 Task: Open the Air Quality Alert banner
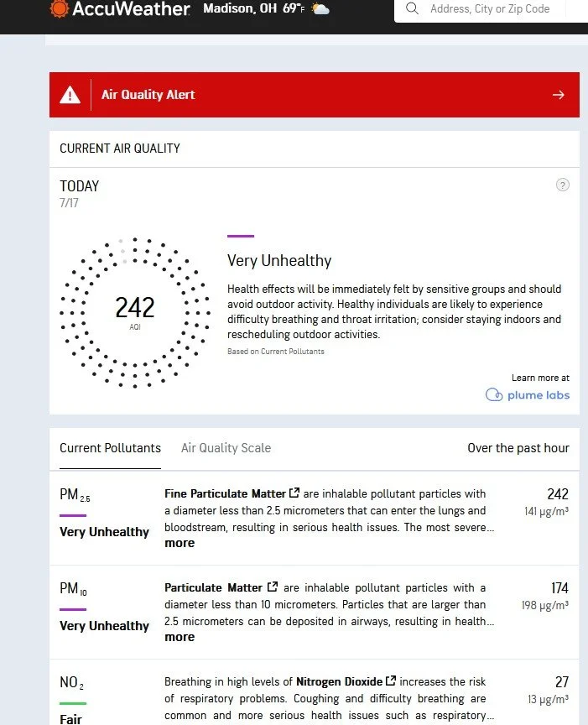[x=315, y=95]
